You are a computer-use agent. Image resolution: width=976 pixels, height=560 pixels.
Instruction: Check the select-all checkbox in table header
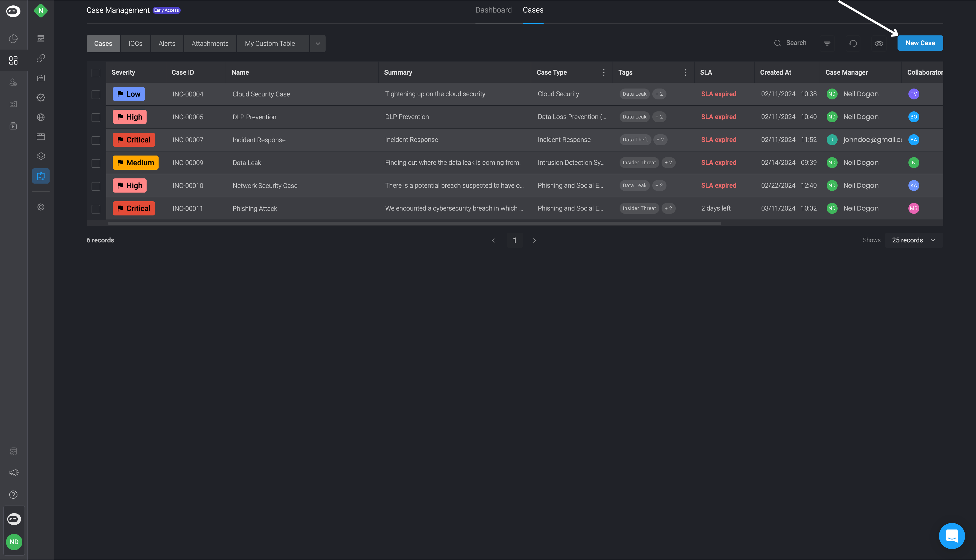click(x=96, y=73)
